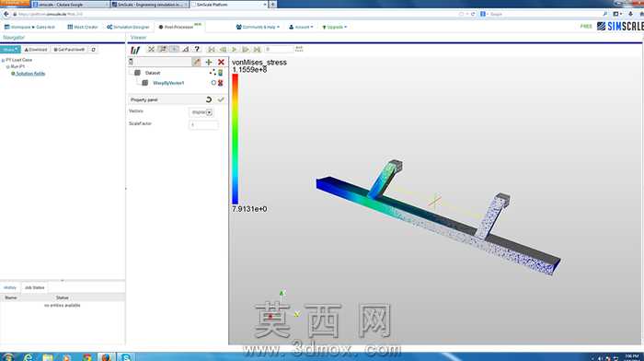Click the Download button in Navigator
Screen dimensions: 644x361
pyautogui.click(x=36, y=50)
